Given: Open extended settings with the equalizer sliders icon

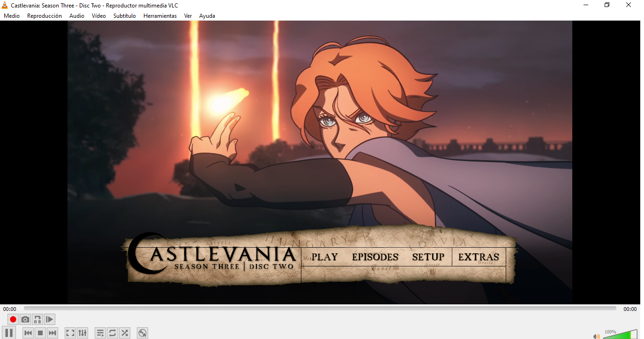Looking at the screenshot, I should coord(82,333).
